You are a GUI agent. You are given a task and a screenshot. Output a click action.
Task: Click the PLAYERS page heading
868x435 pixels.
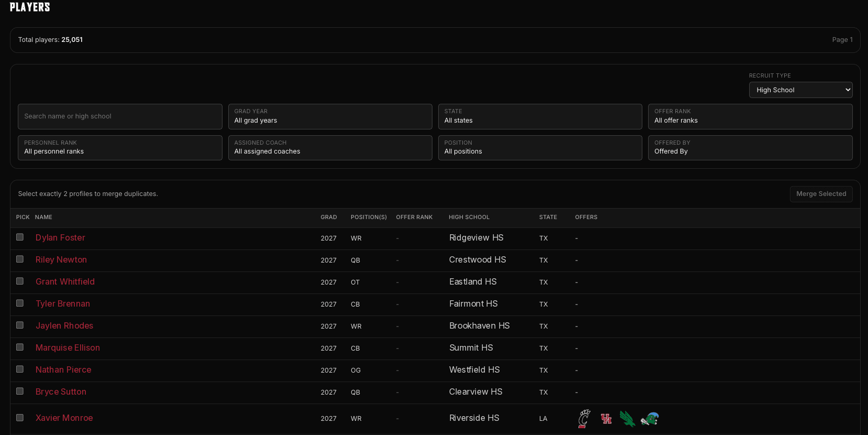[x=30, y=7]
